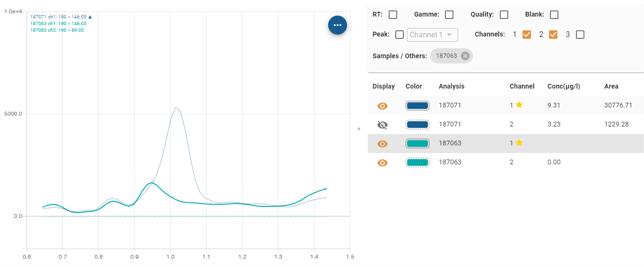
Task: Click the star icon on 187063 channel 1
Action: tap(519, 143)
